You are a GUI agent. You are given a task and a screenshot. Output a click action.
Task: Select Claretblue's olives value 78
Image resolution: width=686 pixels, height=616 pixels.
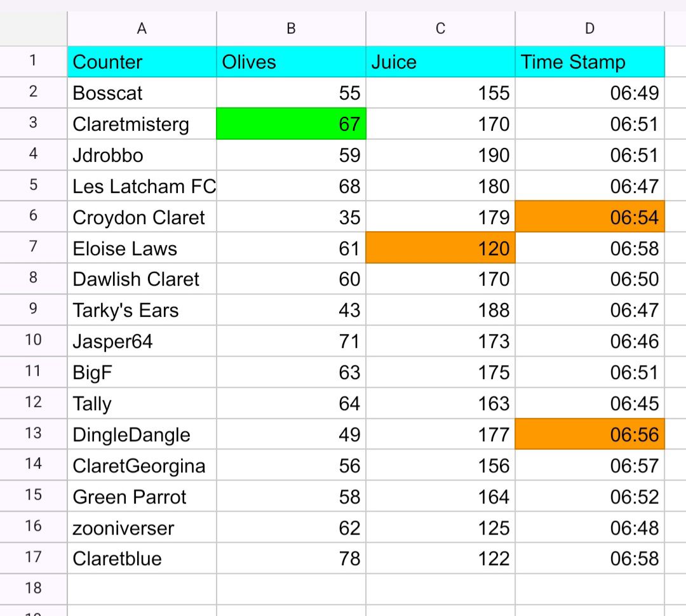pyautogui.click(x=291, y=559)
